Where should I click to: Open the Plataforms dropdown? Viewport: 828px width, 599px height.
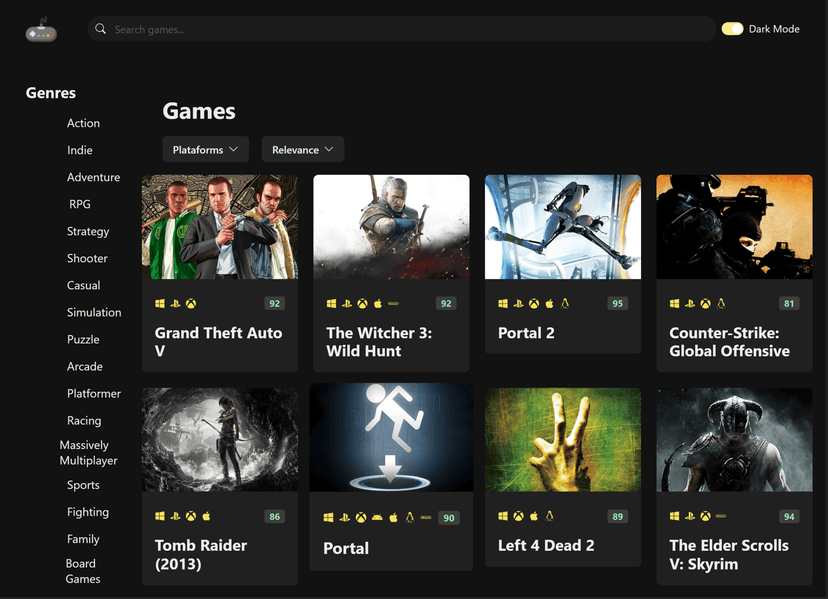point(205,148)
